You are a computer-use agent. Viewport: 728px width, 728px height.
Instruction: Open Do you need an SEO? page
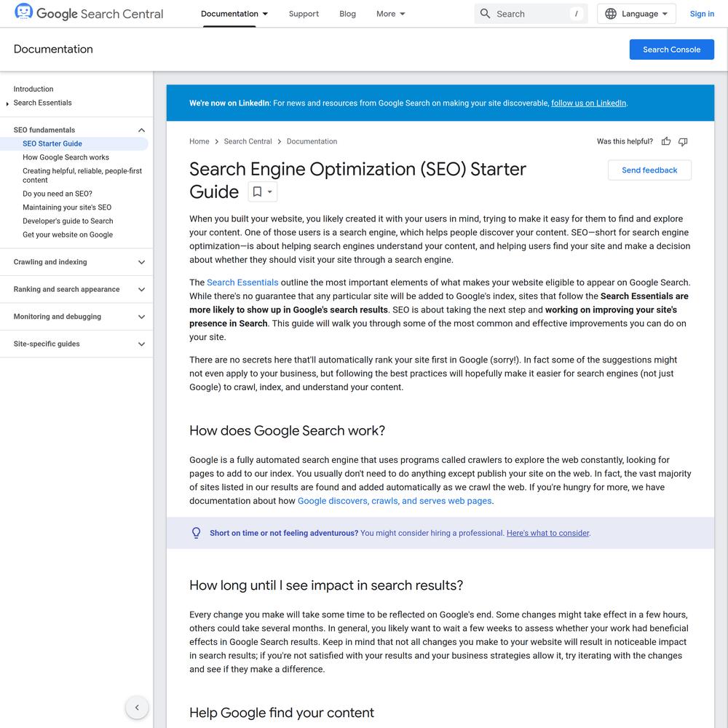[x=57, y=193]
